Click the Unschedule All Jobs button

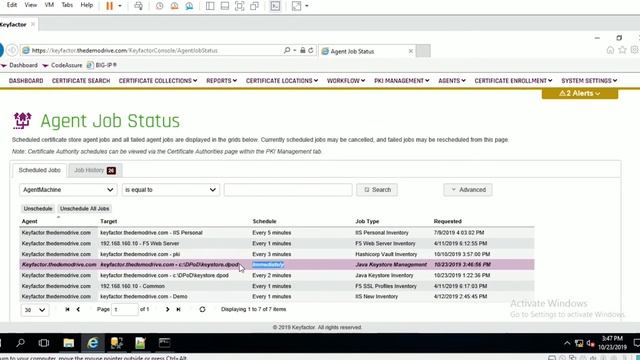(84, 209)
